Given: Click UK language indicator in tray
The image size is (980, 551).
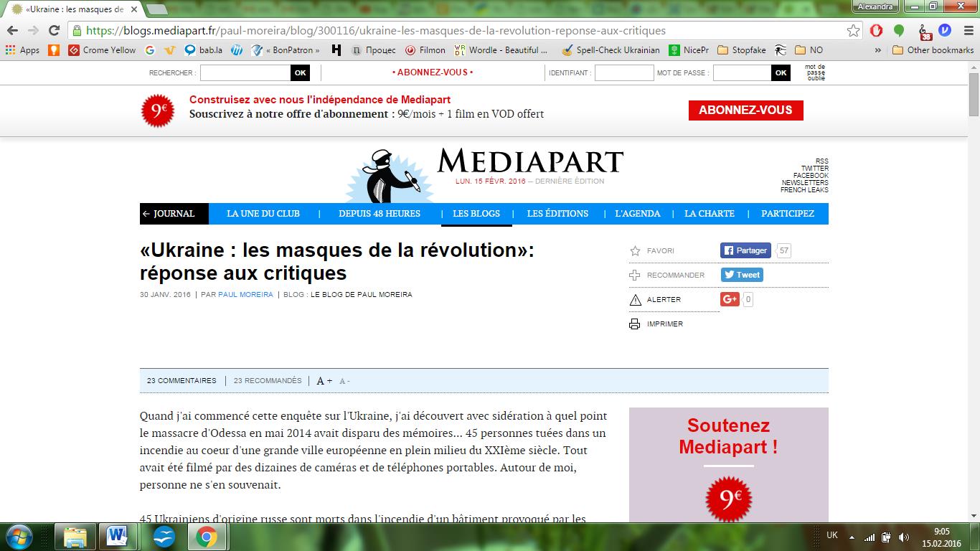Looking at the screenshot, I should (832, 535).
